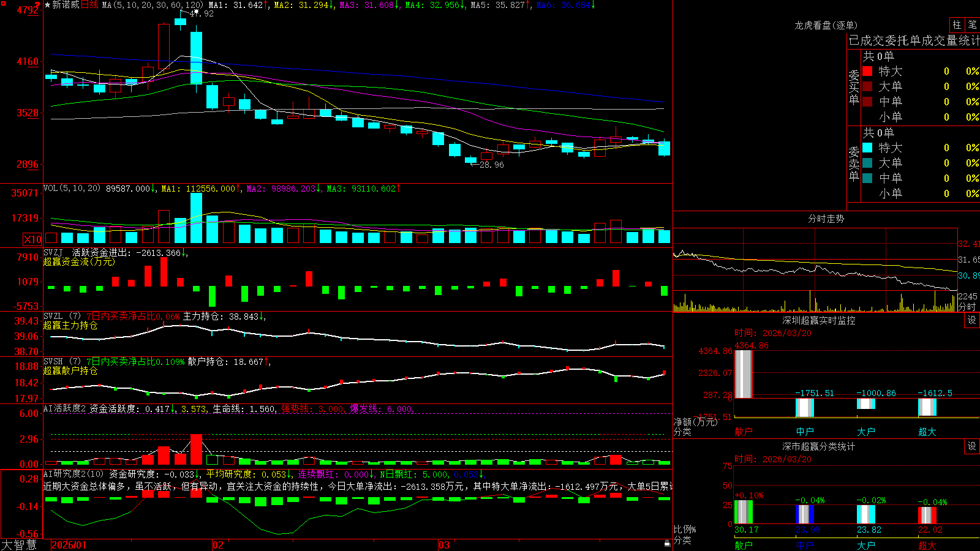Select the 龙虎看盘(逐单) panel title
Viewport: 980px width, 551px height.
click(826, 25)
